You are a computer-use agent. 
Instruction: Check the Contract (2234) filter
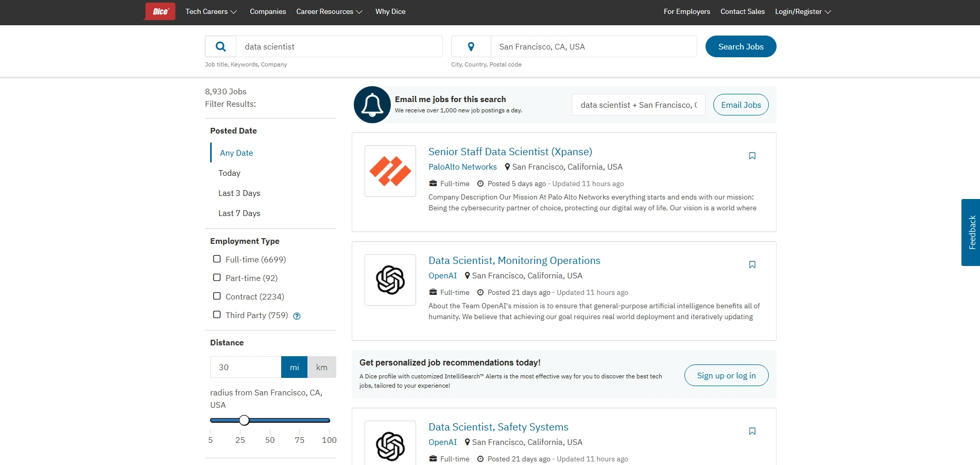(217, 296)
